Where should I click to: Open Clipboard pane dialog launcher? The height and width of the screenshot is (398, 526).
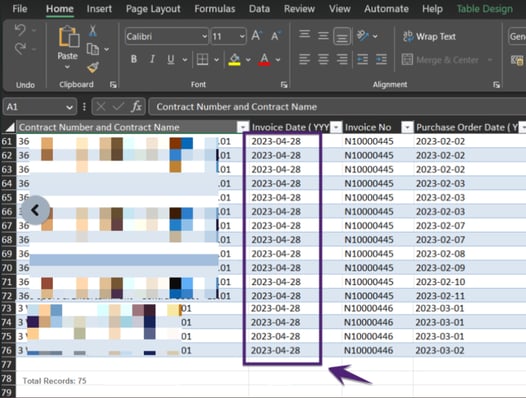tap(113, 85)
